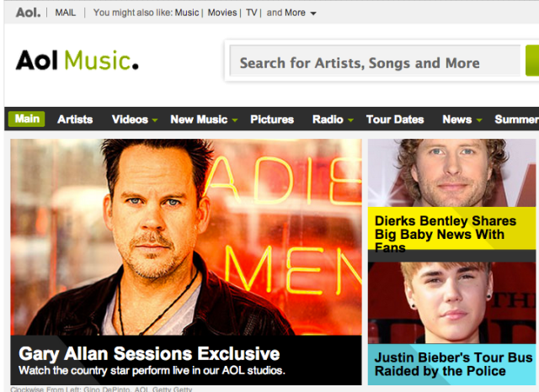Open the TV link in top bar
Viewport: 539px width, 392px height.
click(251, 13)
